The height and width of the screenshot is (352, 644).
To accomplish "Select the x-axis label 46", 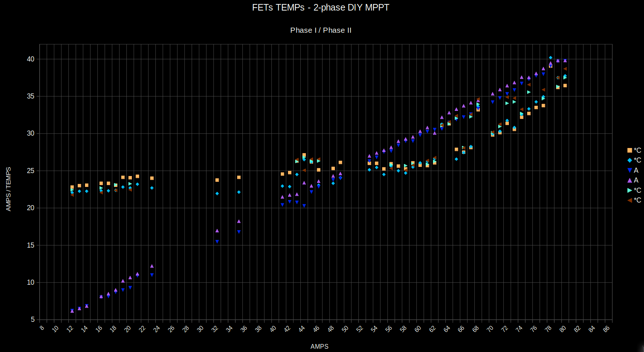I will pos(317,329).
